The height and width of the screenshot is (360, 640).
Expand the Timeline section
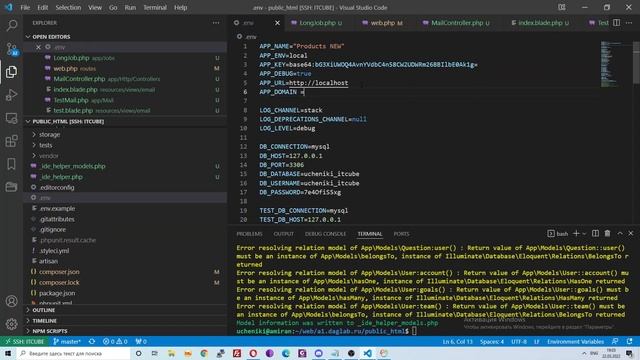pos(44,321)
